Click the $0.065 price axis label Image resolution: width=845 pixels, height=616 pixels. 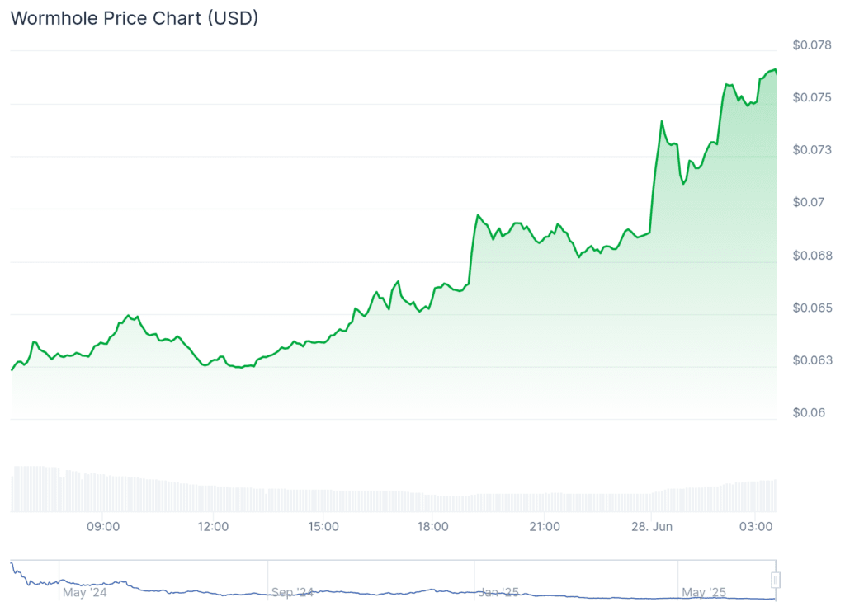coord(810,308)
